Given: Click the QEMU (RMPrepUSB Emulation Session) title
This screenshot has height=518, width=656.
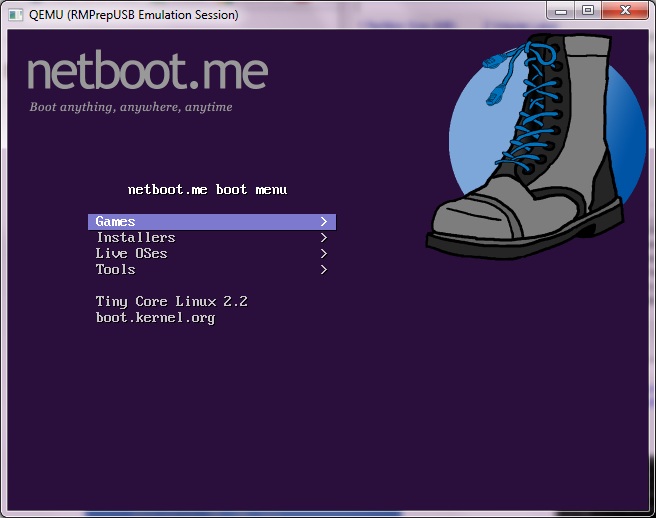Looking at the screenshot, I should (x=134, y=15).
